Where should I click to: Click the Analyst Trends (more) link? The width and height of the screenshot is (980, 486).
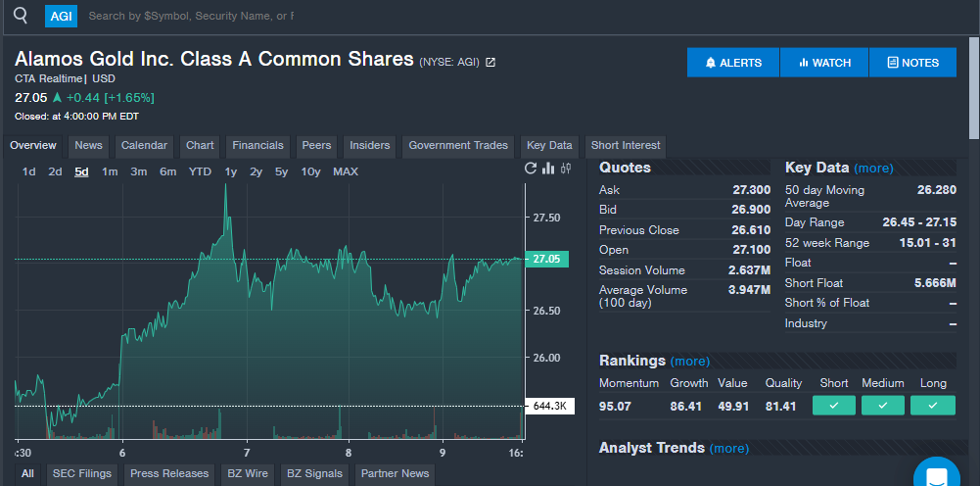[729, 449]
